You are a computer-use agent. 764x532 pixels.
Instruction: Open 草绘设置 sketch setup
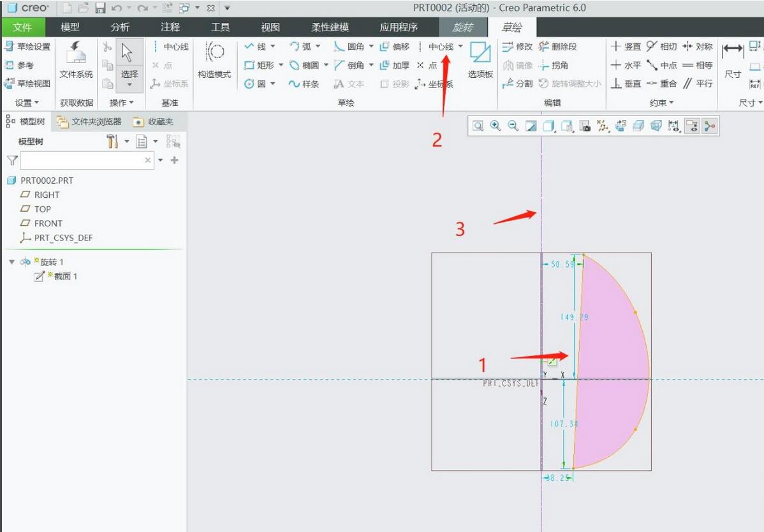click(27, 47)
